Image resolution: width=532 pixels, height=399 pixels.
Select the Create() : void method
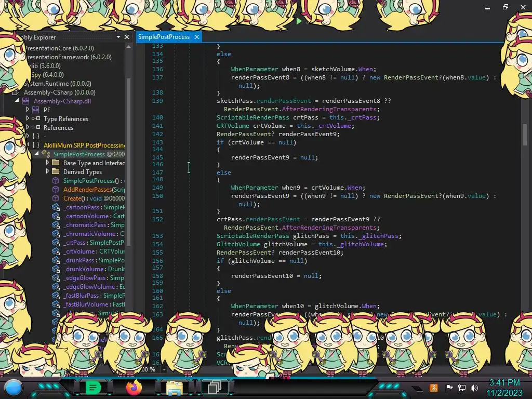[94, 198]
